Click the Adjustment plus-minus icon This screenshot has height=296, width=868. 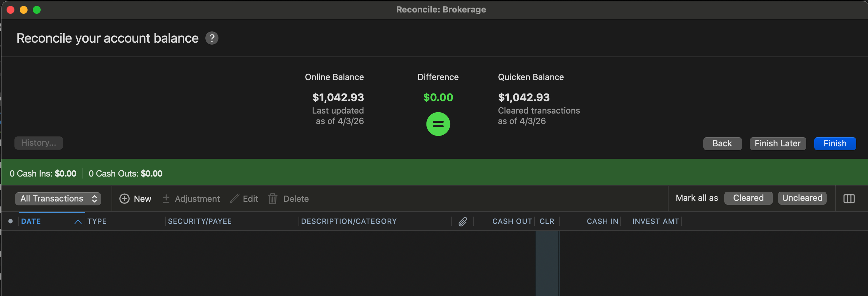coord(166,199)
